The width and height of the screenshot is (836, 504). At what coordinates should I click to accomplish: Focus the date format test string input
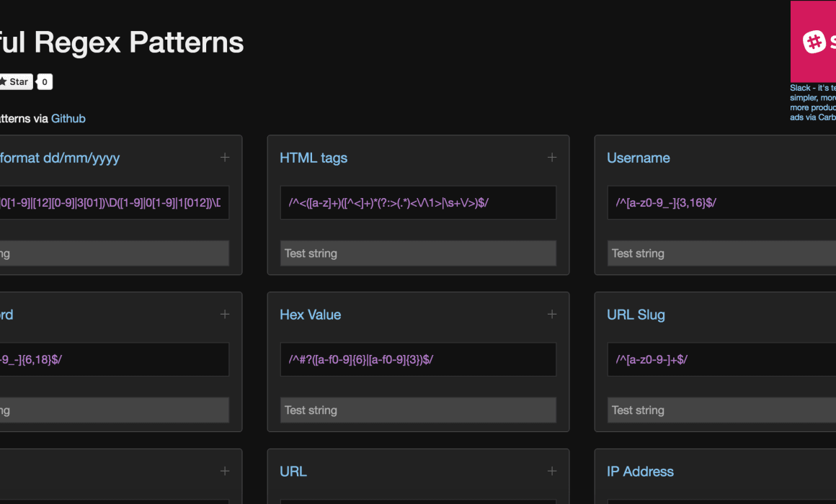[x=114, y=253]
